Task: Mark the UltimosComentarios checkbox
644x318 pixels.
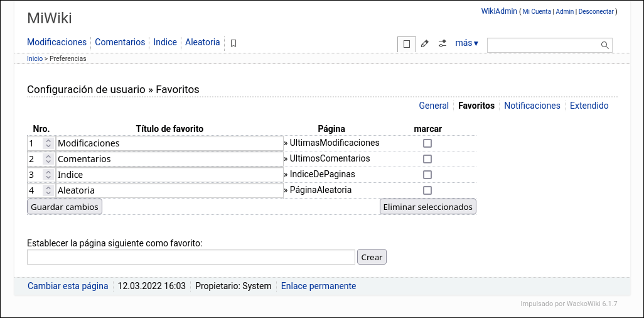Action: [x=427, y=159]
